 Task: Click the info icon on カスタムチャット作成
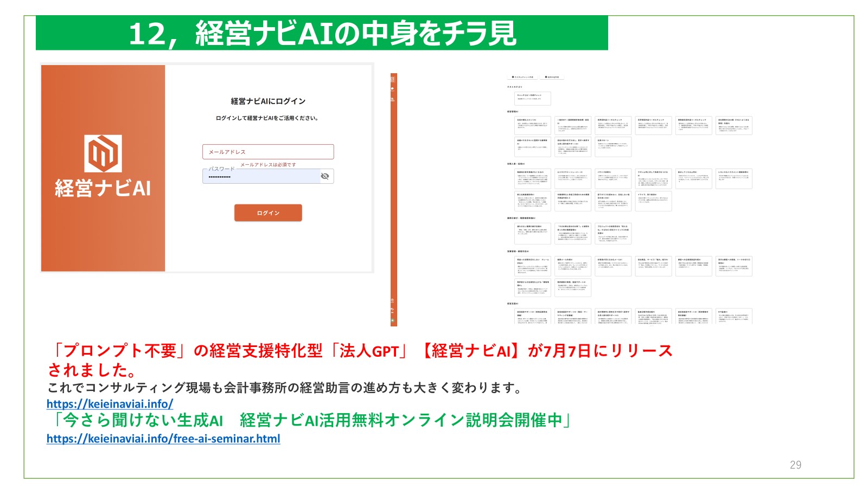(513, 77)
